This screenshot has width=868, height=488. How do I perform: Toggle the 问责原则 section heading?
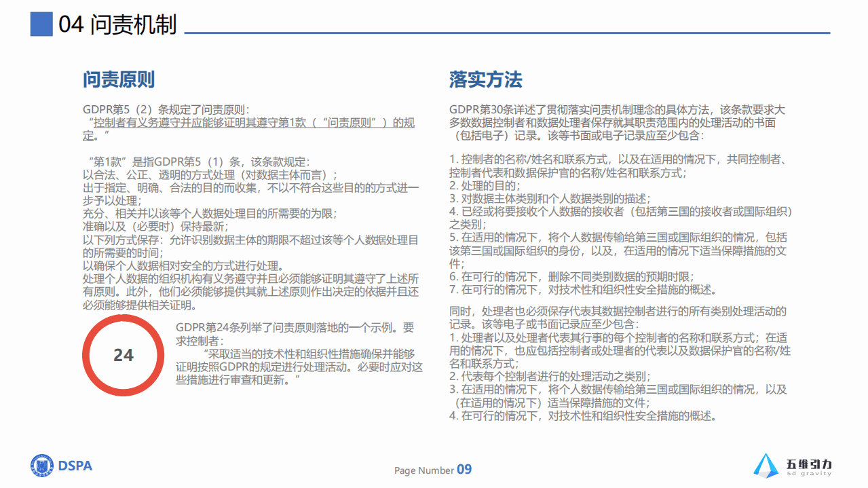(x=119, y=79)
